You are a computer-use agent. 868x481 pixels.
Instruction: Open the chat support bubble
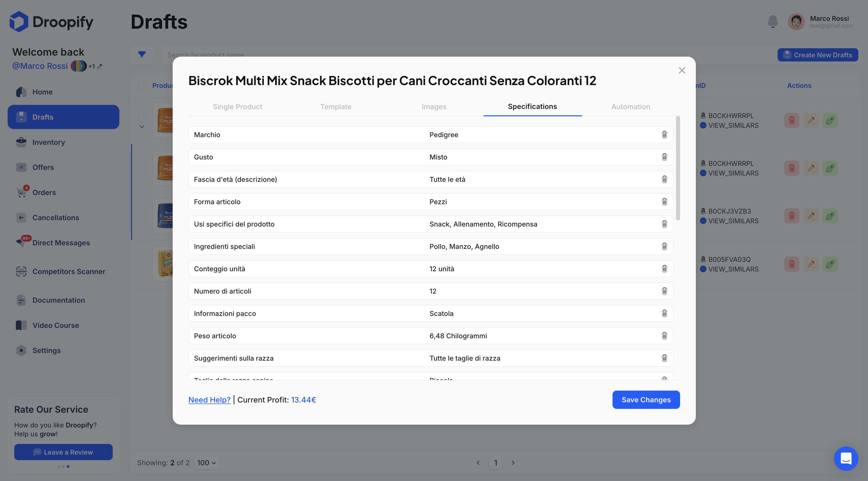point(846,458)
